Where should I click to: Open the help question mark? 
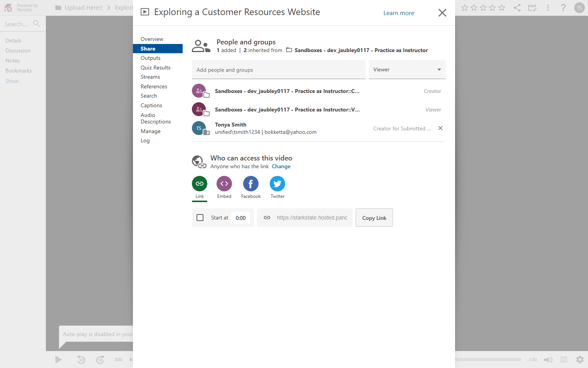click(x=563, y=8)
